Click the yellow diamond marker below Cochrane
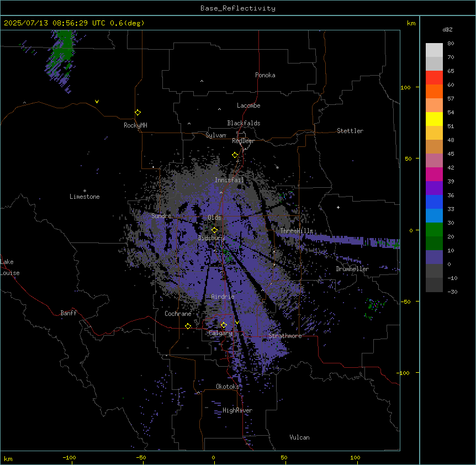The width and height of the screenshot is (476, 465). pos(188,326)
